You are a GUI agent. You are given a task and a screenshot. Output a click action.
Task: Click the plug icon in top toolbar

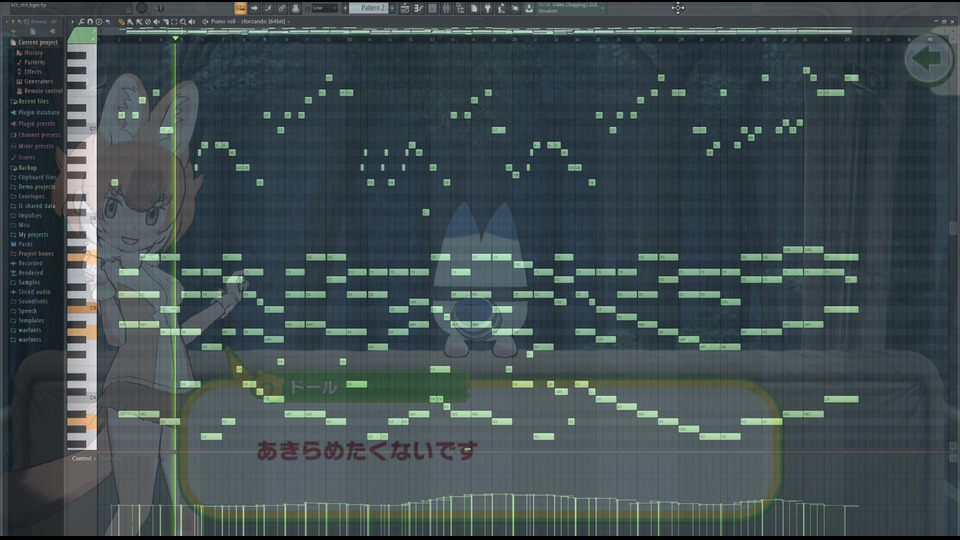coord(487,8)
